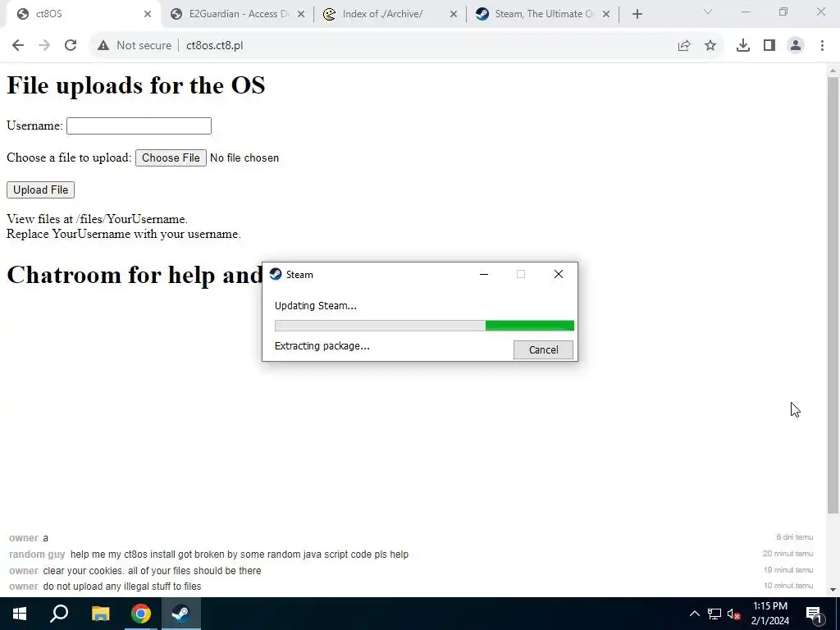The width and height of the screenshot is (840, 630).
Task: Click the 'Extracting package...' status text
Action: pyautogui.click(x=322, y=346)
